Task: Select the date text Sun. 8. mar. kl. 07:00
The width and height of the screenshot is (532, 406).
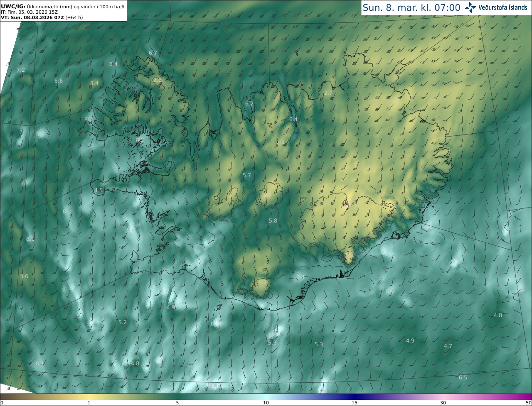Action: pyautogui.click(x=411, y=7)
